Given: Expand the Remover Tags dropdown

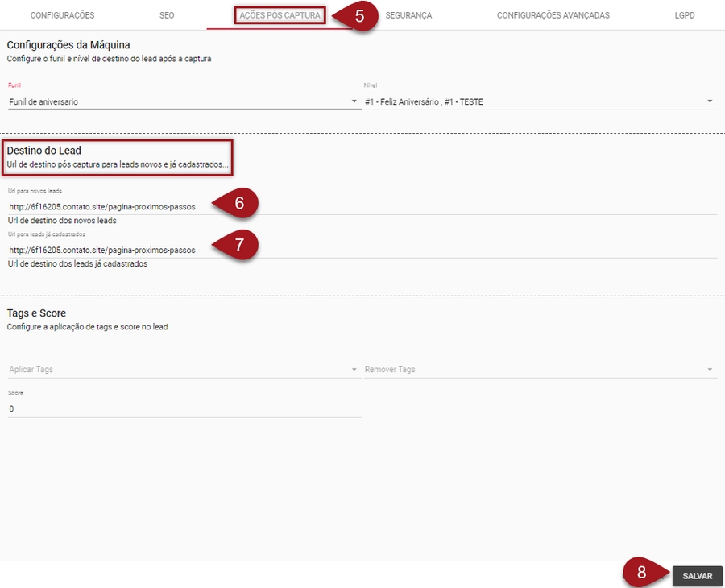Looking at the screenshot, I should tap(710, 370).
